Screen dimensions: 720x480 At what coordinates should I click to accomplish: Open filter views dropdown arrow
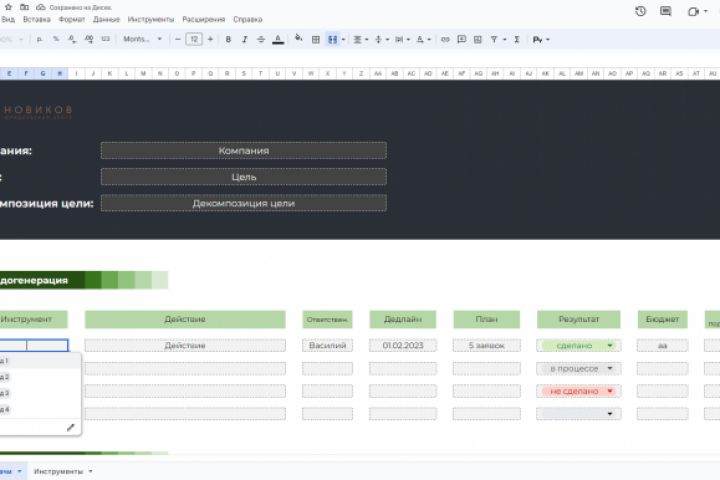click(x=505, y=40)
